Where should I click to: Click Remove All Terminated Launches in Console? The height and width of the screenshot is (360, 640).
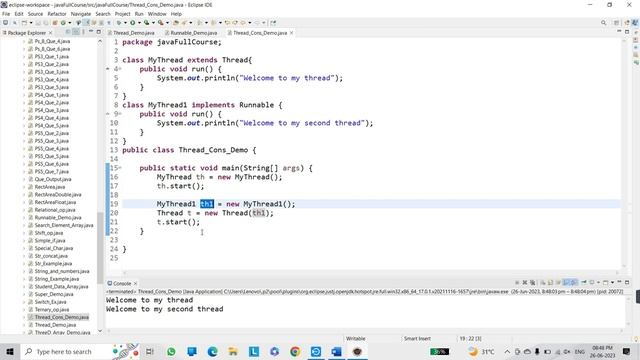click(532, 282)
